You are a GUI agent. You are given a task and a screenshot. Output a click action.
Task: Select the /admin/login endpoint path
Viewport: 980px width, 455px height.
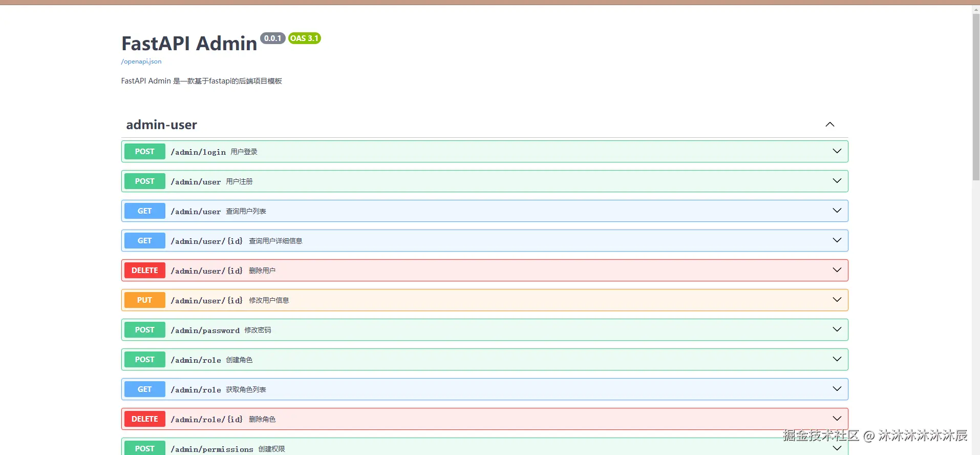coord(198,152)
